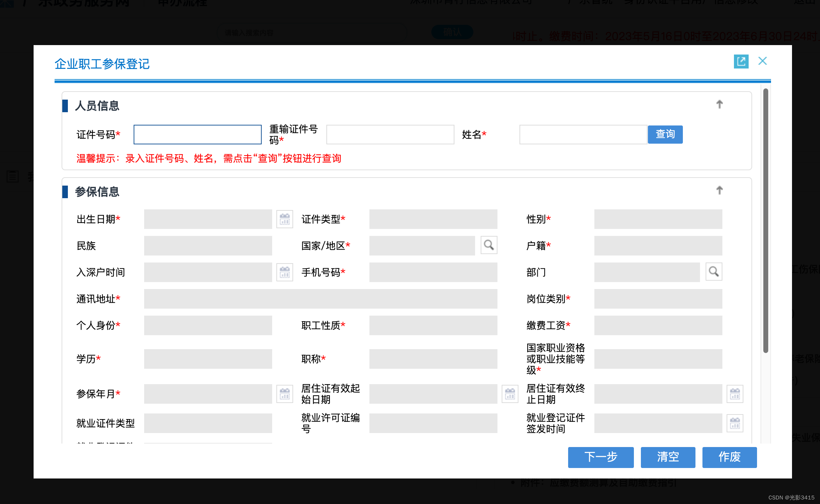
Task: Click the 查询 button
Action: 665,134
